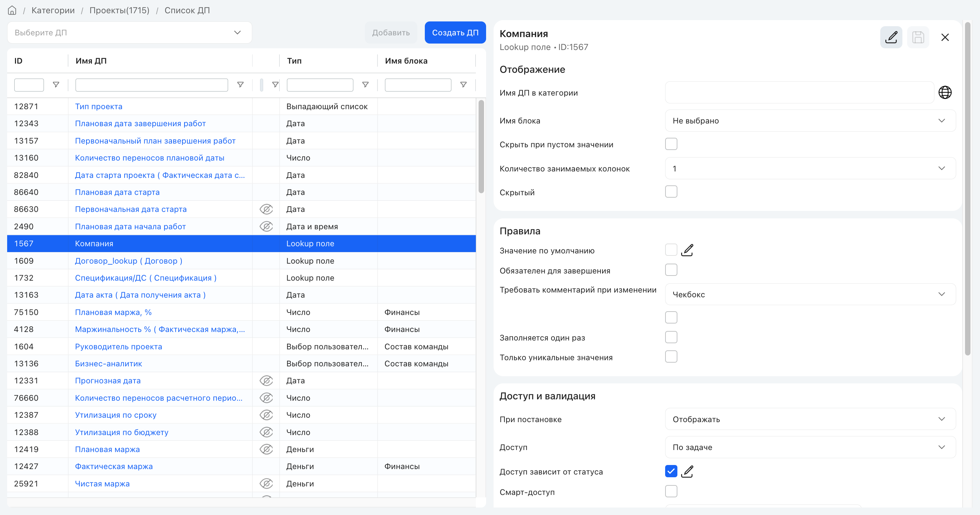This screenshot has width=980, height=515.
Task: Toggle hidden eye icon for Прогнозная дата row
Action: point(266,380)
